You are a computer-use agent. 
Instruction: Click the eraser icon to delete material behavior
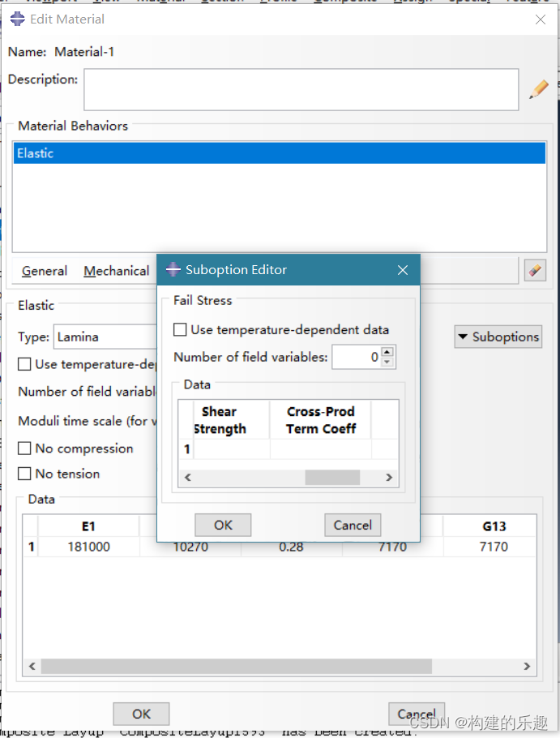click(534, 271)
